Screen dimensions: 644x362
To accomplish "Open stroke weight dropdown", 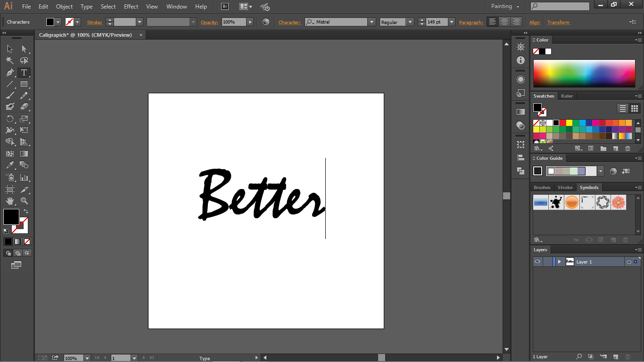I will pyautogui.click(x=140, y=22).
